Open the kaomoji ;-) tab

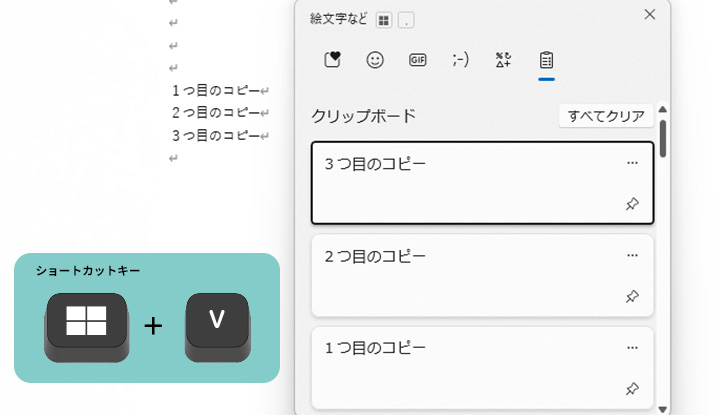tap(461, 60)
